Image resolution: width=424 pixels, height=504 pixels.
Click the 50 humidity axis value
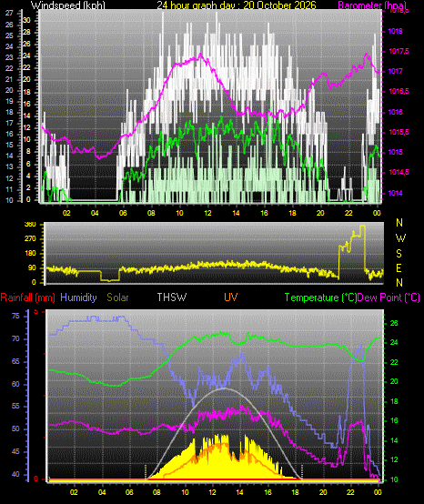coord(15,429)
